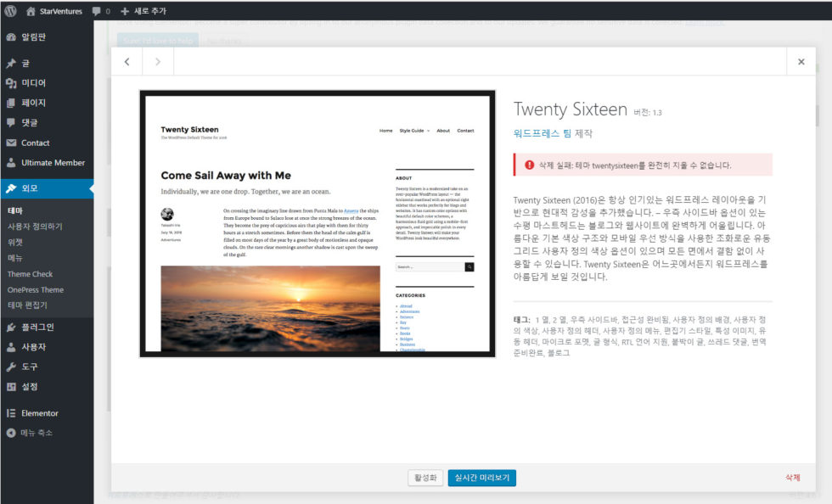The height and width of the screenshot is (504, 832).
Task: Click the 설정 settings icon
Action: coord(11,387)
